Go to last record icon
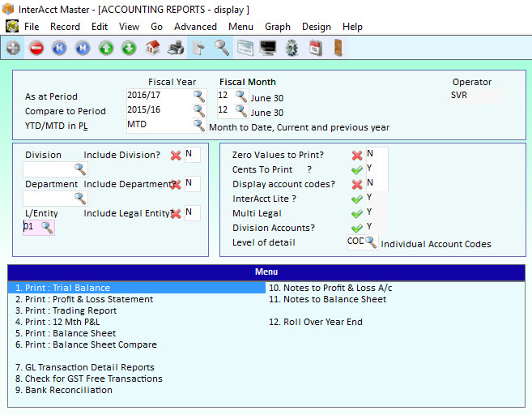532x415 pixels. [x=83, y=48]
